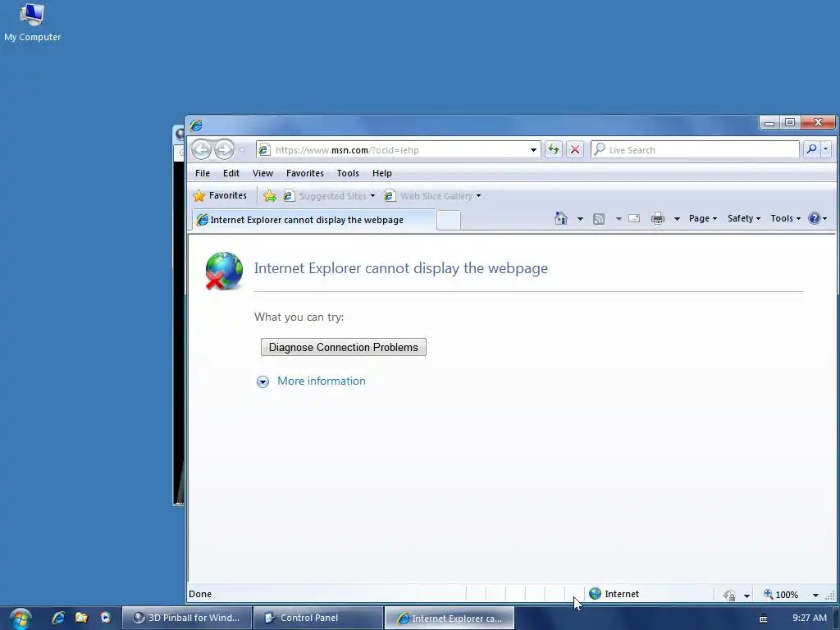Click the Print icon

pos(657,218)
